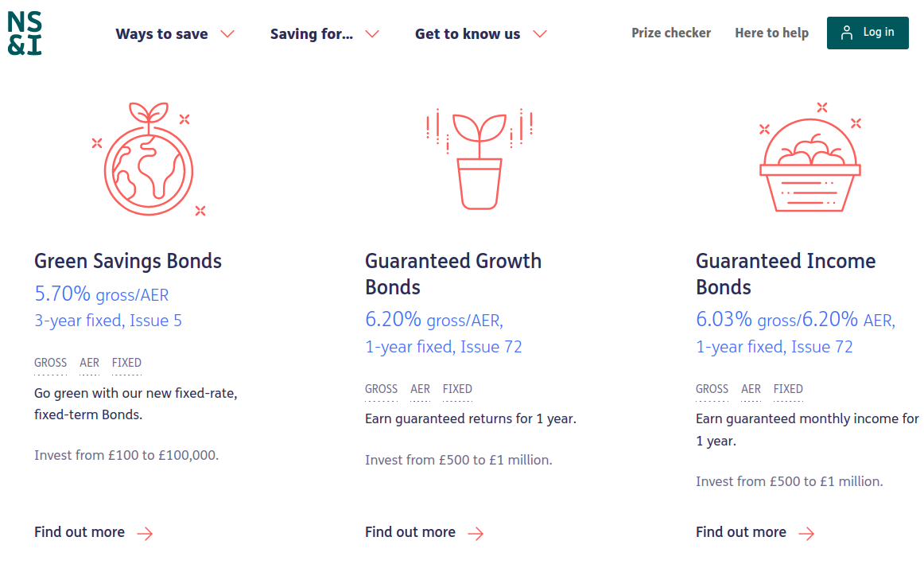Click the Log in button
924x568 pixels.
point(868,33)
